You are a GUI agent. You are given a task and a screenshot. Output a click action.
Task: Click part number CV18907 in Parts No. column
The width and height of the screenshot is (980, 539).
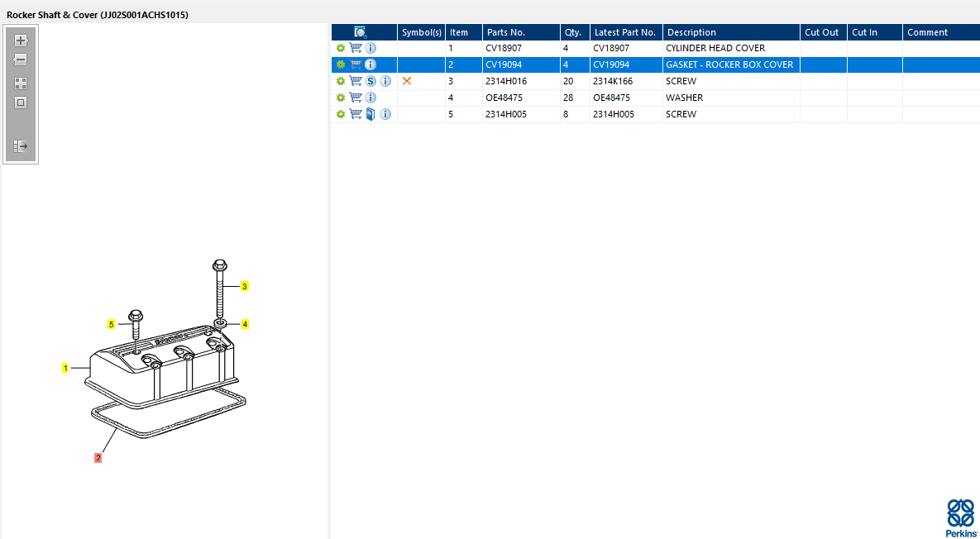(504, 48)
